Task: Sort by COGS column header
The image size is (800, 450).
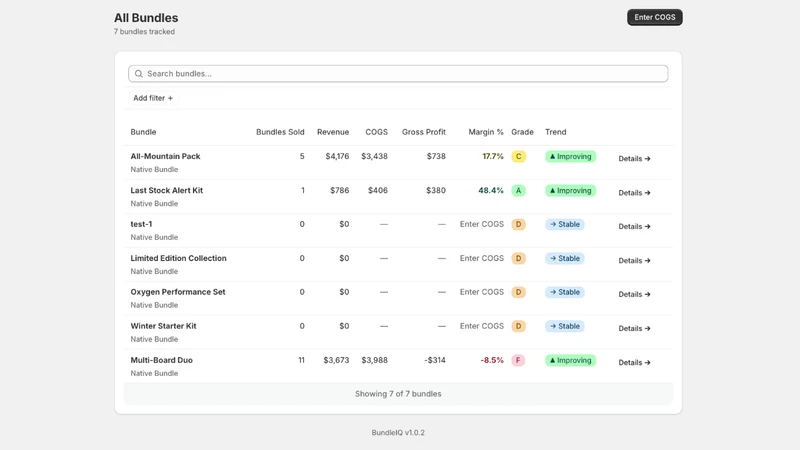Action: 377,132
